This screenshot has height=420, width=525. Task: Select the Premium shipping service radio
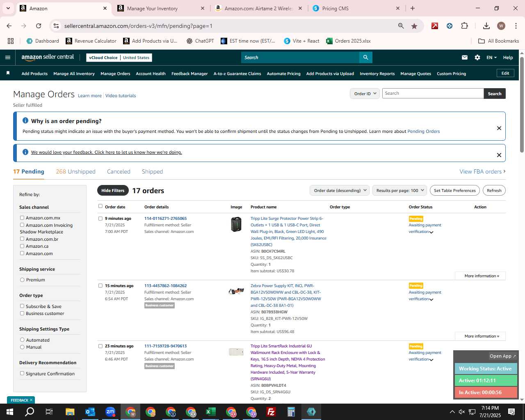(22, 280)
